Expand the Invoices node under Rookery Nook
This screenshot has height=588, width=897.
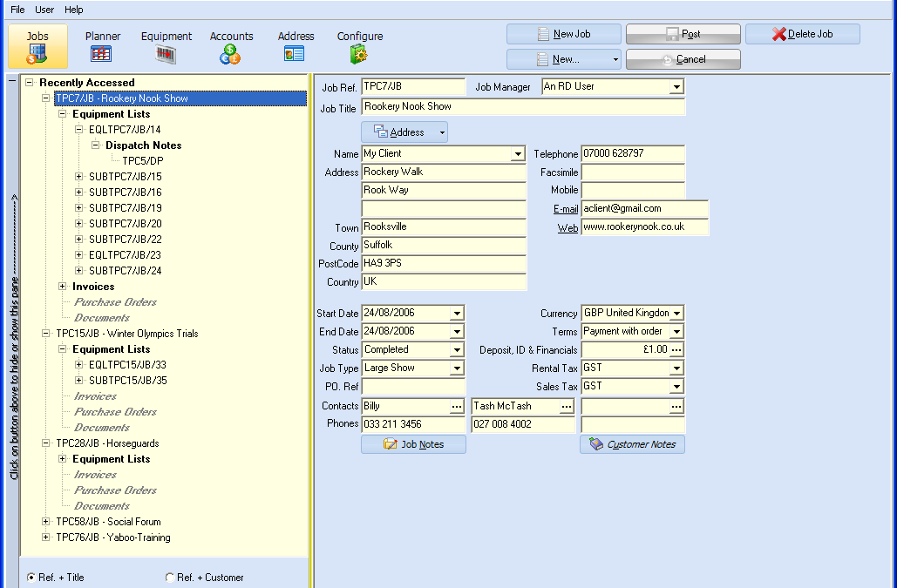63,287
